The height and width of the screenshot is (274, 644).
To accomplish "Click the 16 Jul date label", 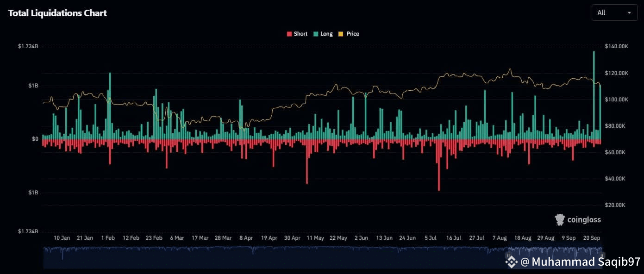I will click(x=453, y=238).
